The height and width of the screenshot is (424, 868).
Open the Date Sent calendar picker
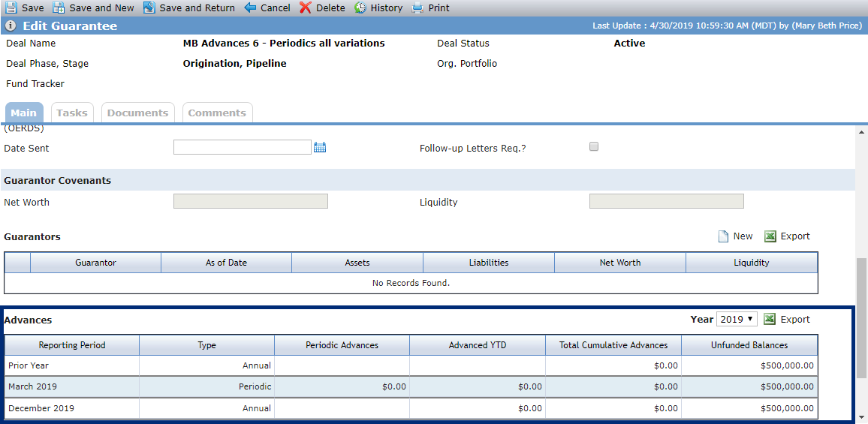320,147
